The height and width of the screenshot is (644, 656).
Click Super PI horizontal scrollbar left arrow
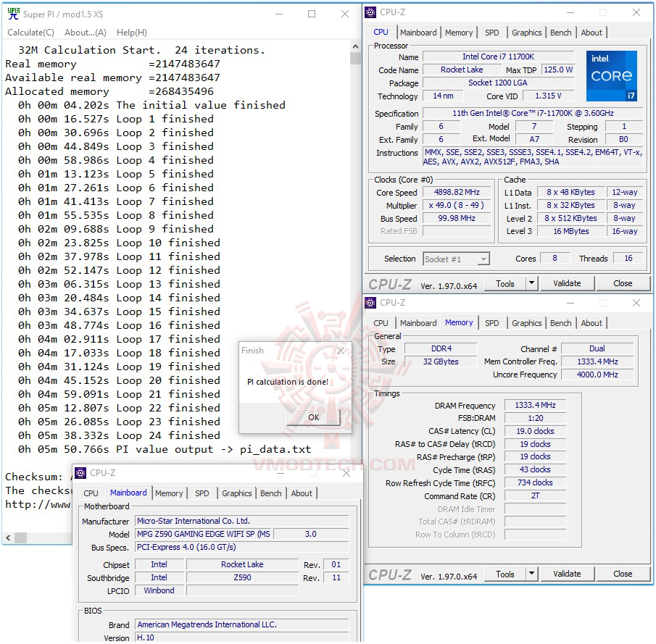[9, 538]
